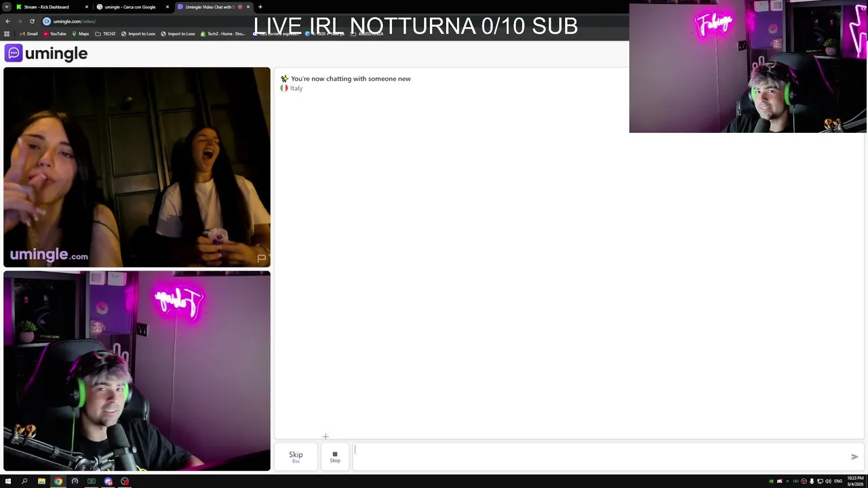This screenshot has height=488, width=868.
Task: Go back to the previous page
Action: (7, 21)
